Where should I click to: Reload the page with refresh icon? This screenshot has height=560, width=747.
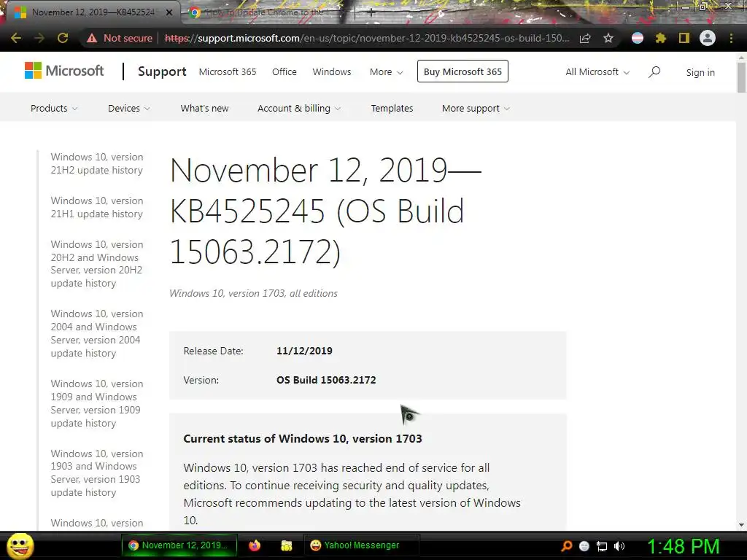[x=63, y=38]
